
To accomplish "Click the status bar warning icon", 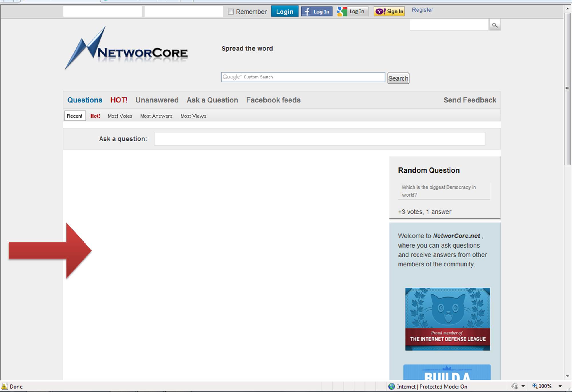I will click(x=4, y=386).
